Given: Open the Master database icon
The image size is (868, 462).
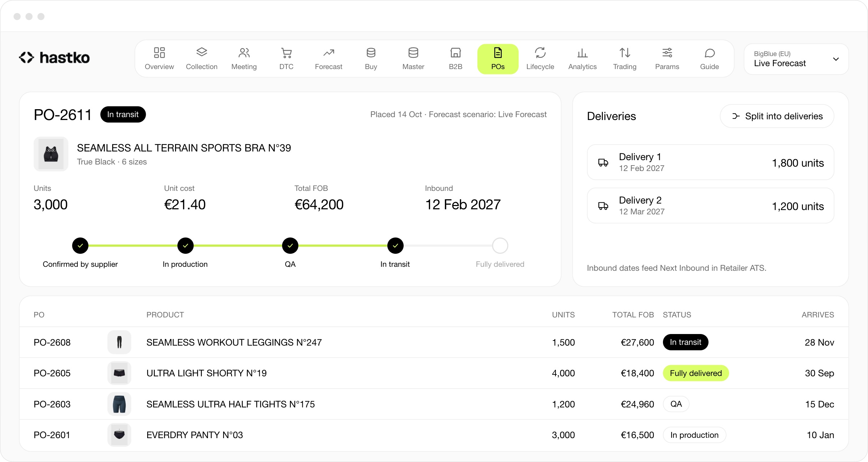Looking at the screenshot, I should [x=413, y=53].
